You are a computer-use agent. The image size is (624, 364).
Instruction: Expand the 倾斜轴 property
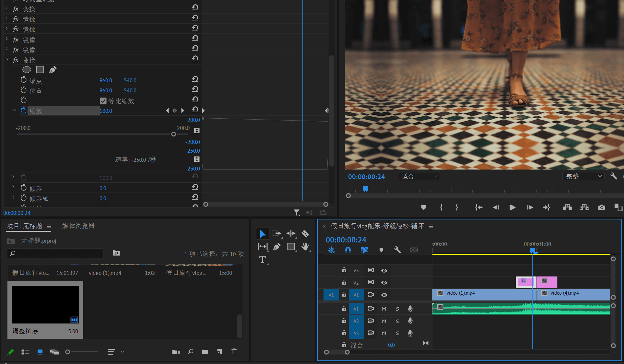tap(13, 197)
